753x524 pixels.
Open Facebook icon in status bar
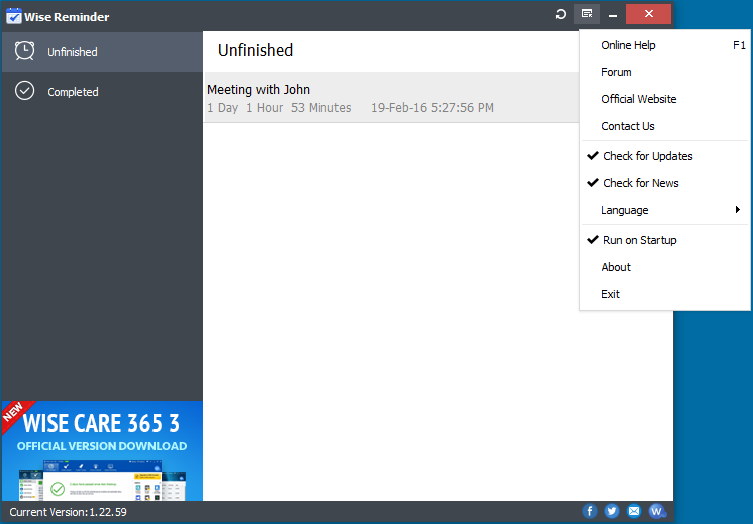pyautogui.click(x=590, y=511)
